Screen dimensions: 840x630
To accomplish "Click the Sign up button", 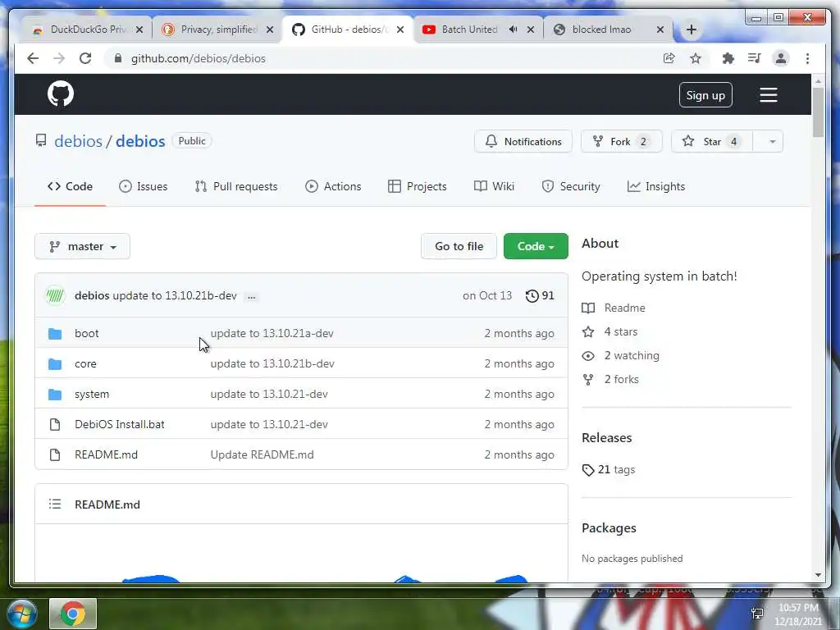I will point(705,95).
